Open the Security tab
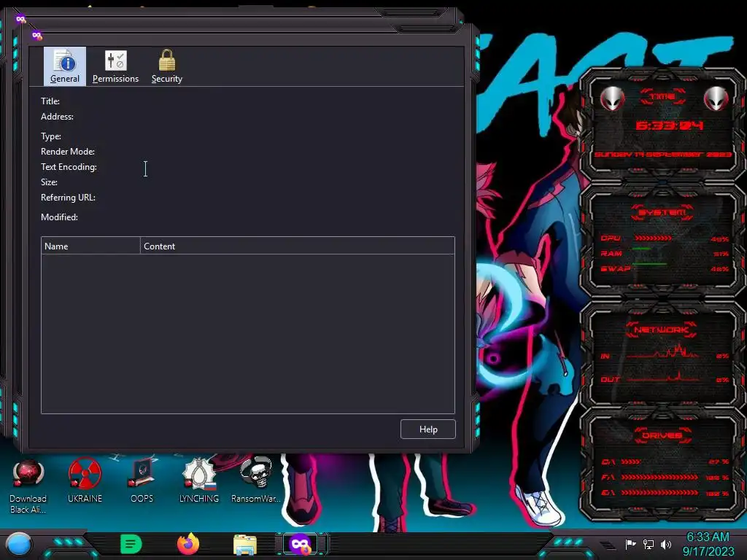The image size is (747, 560). click(x=167, y=66)
